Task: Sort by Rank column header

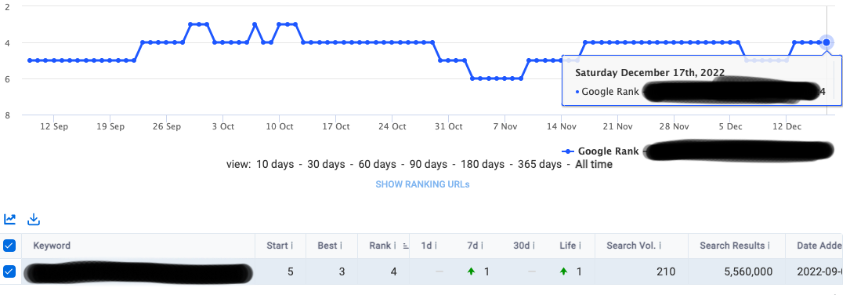Action: pyautogui.click(x=380, y=246)
